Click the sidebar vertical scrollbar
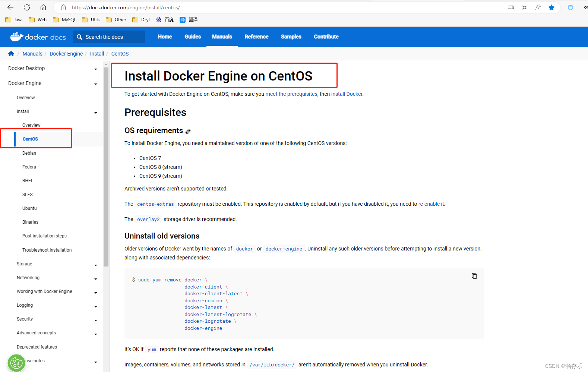This screenshot has width=588, height=372. (106, 167)
